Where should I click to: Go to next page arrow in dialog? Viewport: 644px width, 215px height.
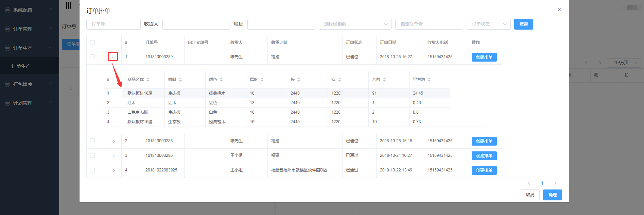click(555, 183)
